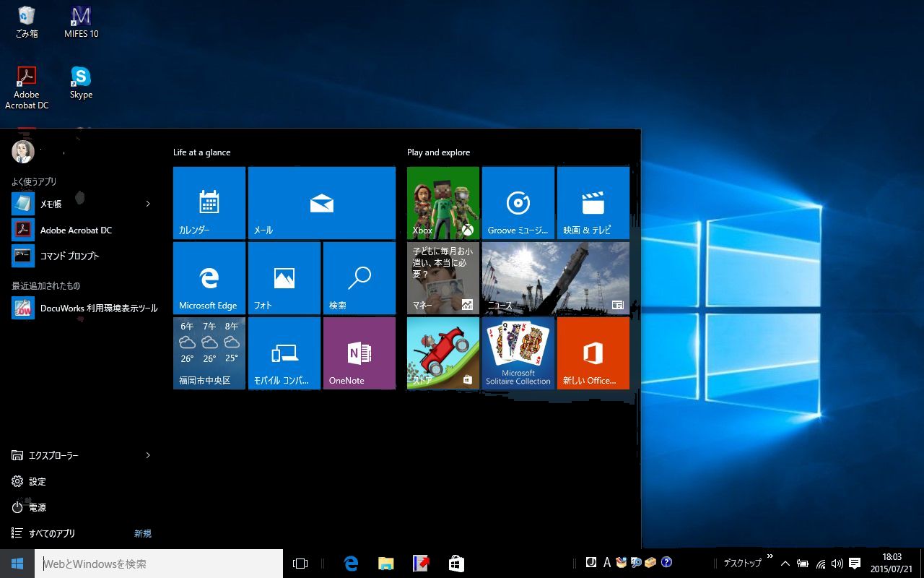Click the 電源 (Power) button
Viewport: 924px width, 578px height.
click(38, 508)
